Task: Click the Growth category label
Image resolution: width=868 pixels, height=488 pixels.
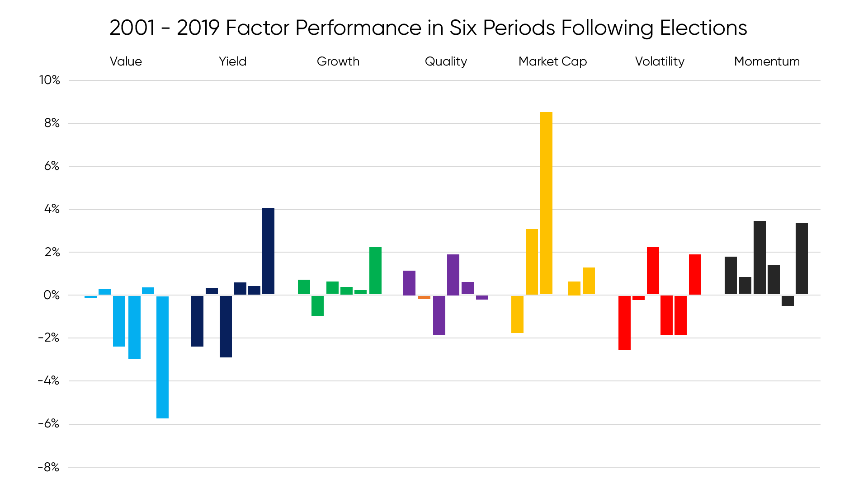Action: 338,61
